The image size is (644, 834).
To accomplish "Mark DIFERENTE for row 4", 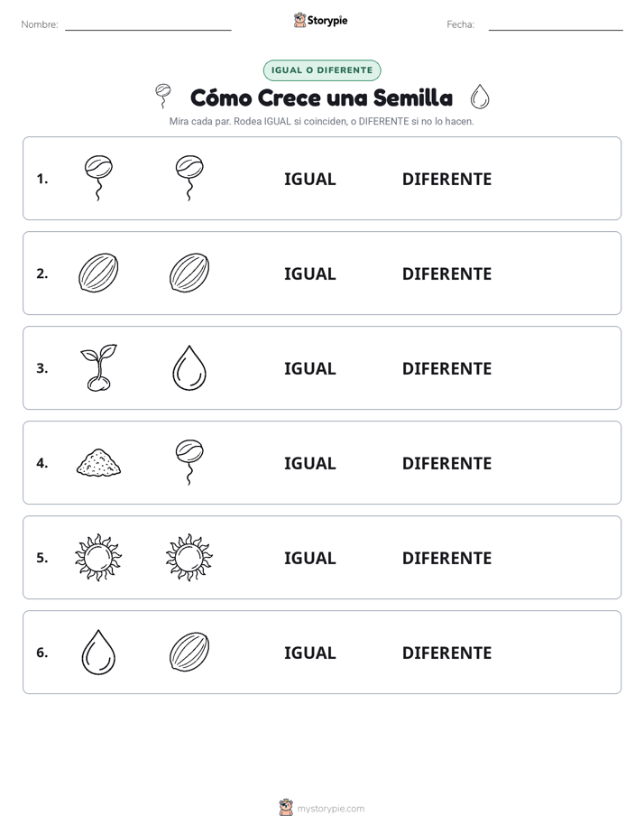I will tap(446, 463).
